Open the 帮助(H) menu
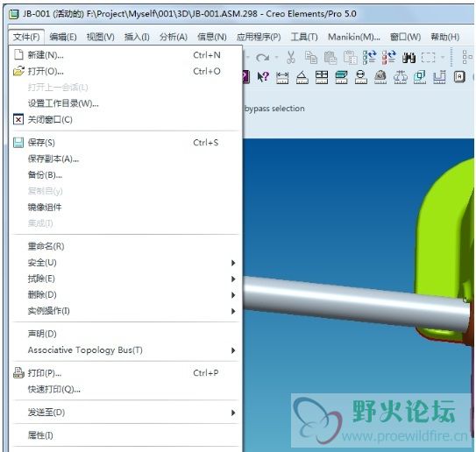476x452 pixels. [x=445, y=37]
